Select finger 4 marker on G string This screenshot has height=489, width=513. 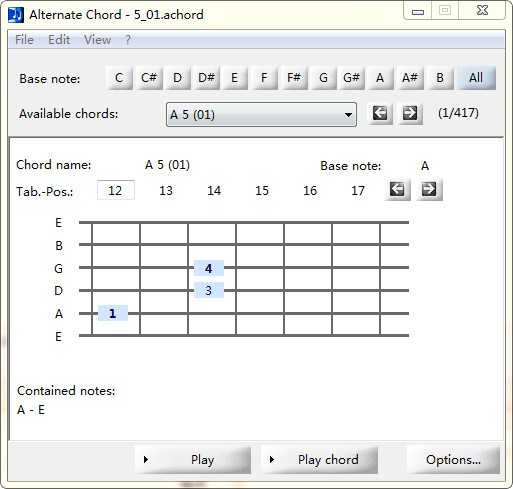[x=209, y=268]
